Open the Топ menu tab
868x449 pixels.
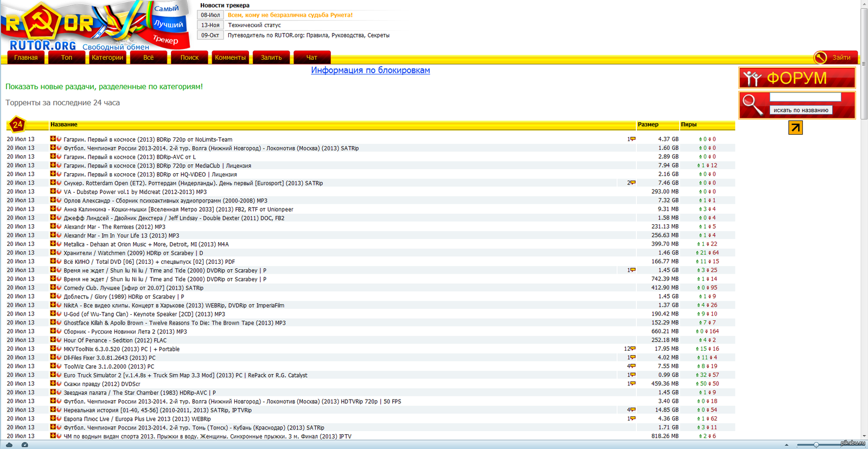tap(67, 58)
